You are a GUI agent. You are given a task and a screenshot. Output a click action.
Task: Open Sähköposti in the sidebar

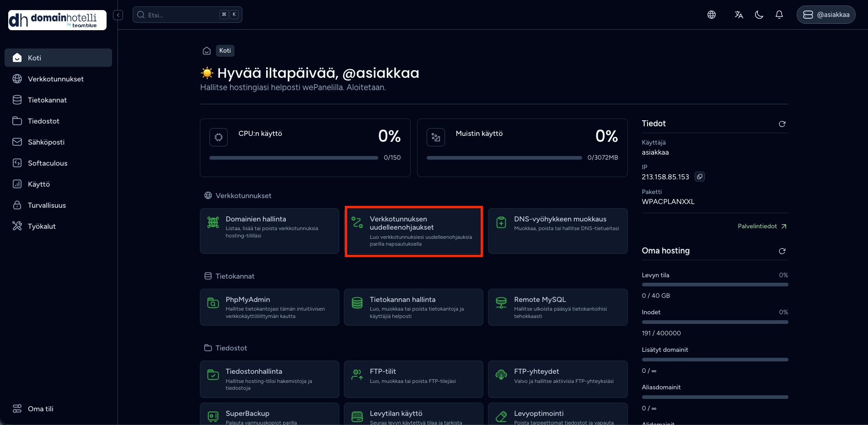58,142
